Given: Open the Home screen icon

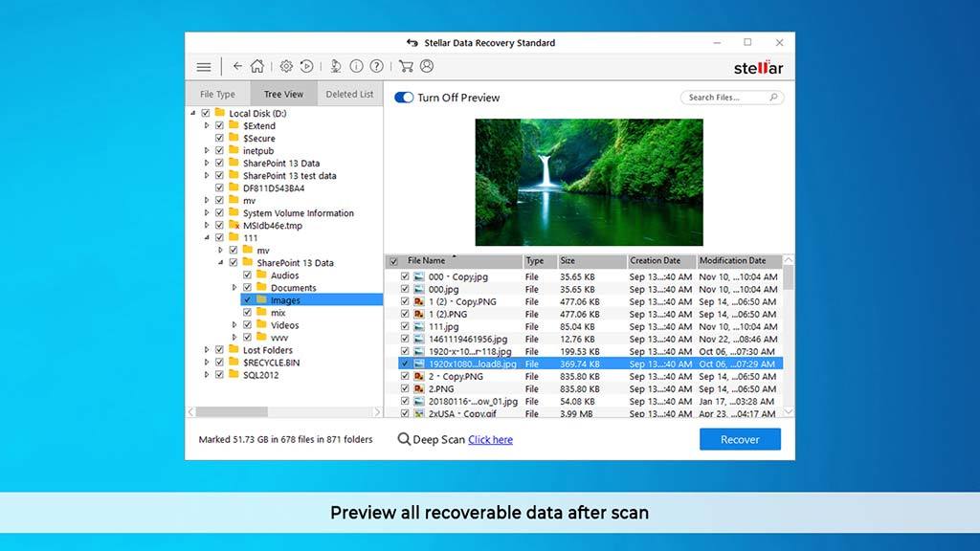Looking at the screenshot, I should tap(256, 66).
